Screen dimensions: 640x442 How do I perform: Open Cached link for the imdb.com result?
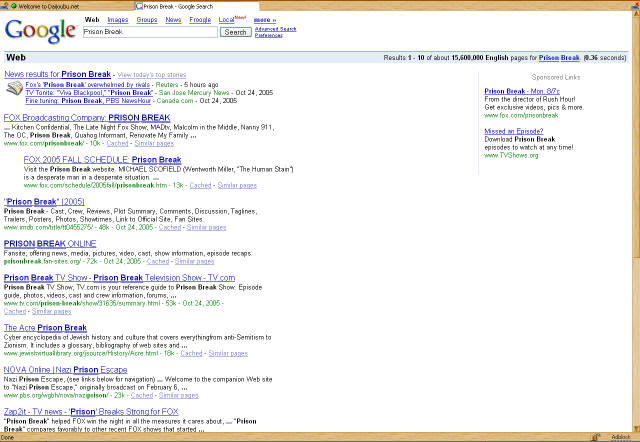point(170,227)
